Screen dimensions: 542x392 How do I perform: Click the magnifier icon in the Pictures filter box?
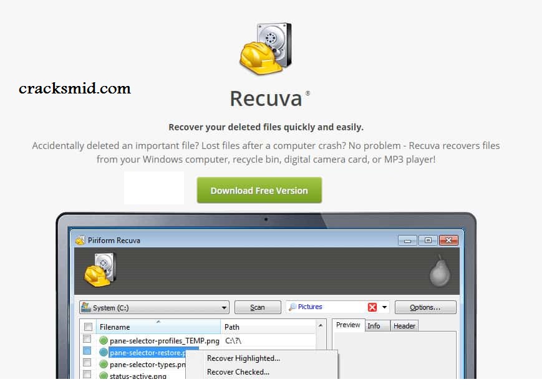293,307
